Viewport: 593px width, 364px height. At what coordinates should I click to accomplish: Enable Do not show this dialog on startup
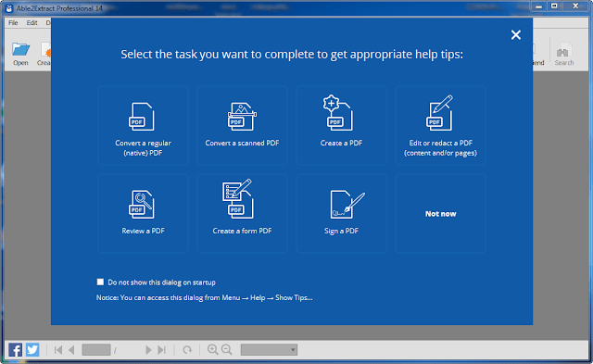pos(100,282)
